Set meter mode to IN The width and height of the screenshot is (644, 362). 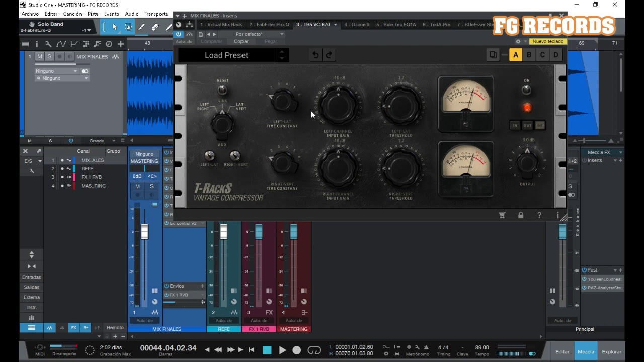point(514,126)
